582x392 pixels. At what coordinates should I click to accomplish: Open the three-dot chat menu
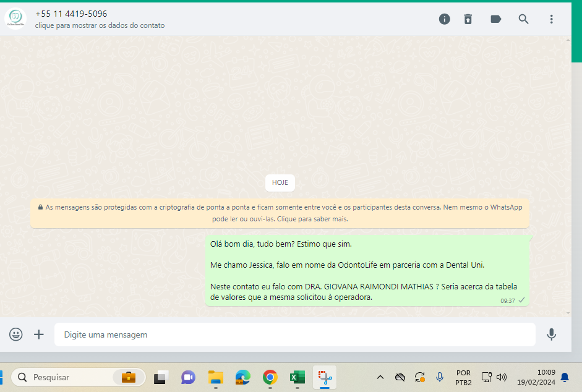(x=551, y=19)
